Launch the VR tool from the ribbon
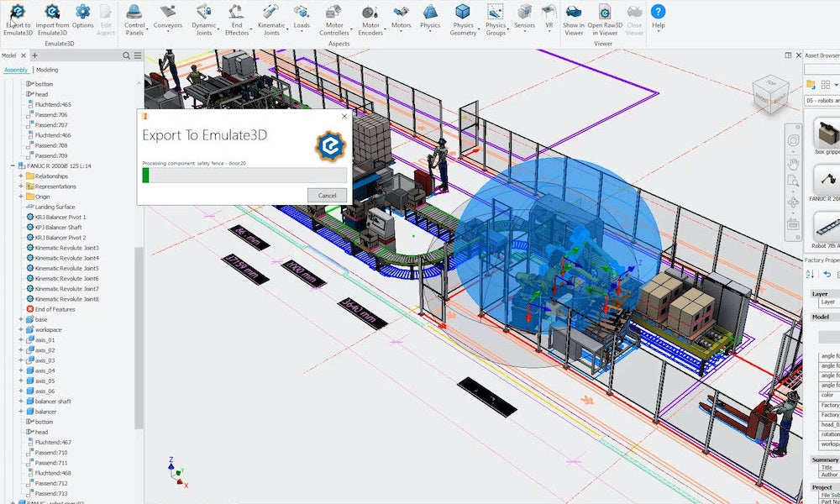The image size is (840, 504). click(x=549, y=17)
